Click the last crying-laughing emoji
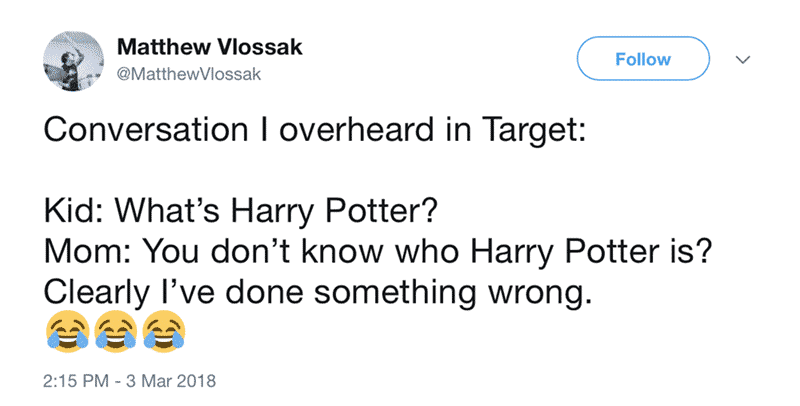This screenshot has width=800, height=406. (164, 332)
